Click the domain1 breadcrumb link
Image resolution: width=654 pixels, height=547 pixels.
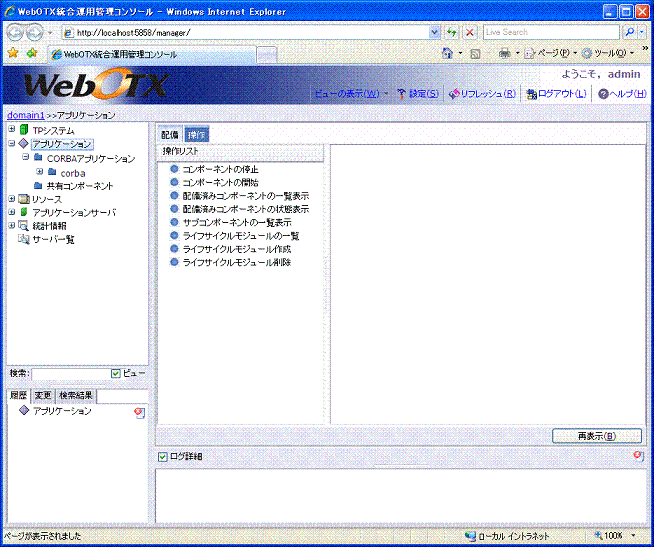point(25,115)
